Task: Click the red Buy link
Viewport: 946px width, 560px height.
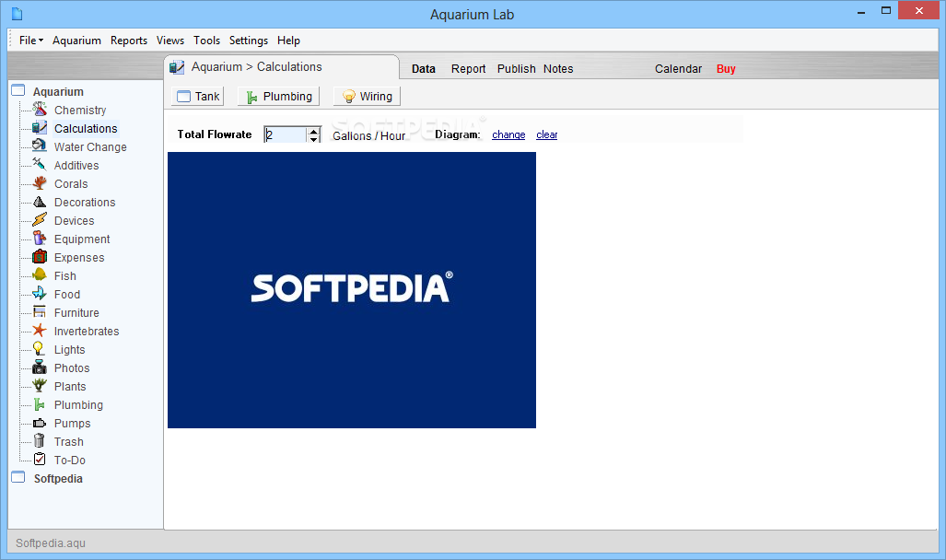Action: click(x=726, y=69)
